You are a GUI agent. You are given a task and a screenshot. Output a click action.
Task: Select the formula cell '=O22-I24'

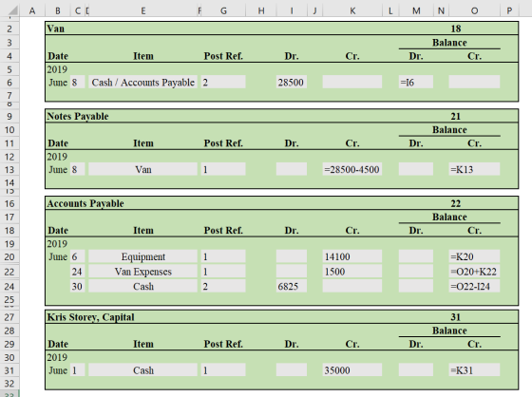(474, 287)
